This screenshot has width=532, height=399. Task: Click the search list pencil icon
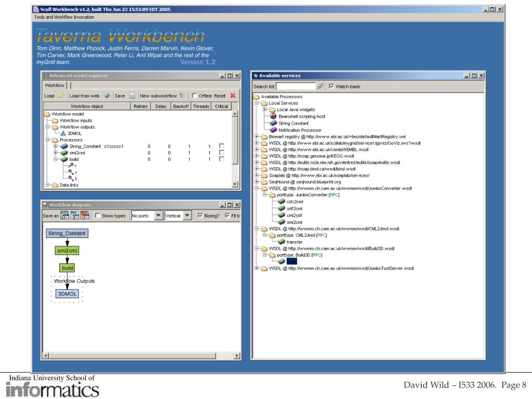320,87
